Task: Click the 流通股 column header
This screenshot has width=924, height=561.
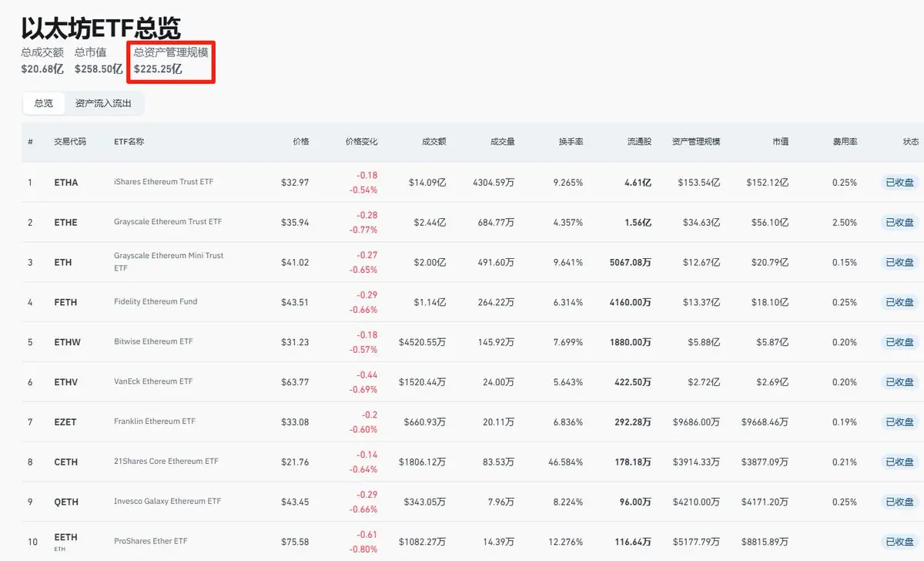Action: [x=639, y=142]
